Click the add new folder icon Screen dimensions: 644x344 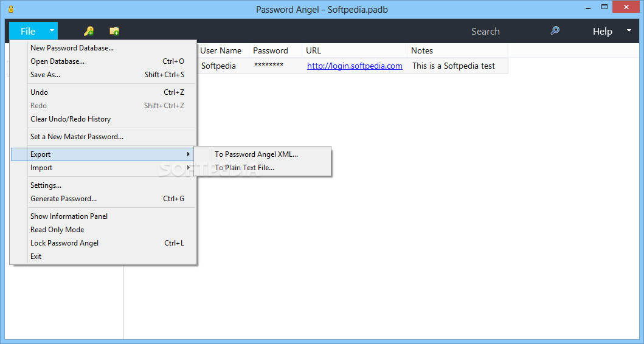[114, 31]
